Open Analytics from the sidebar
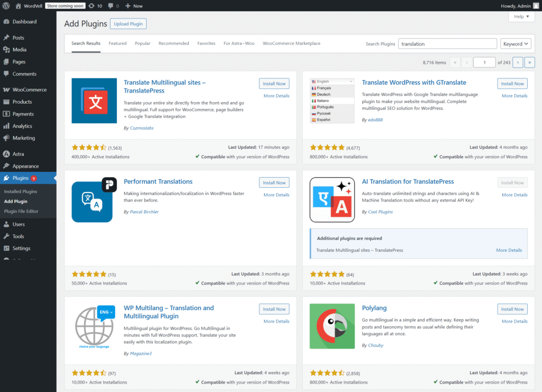Viewport: 542px width, 392px height. point(25,126)
